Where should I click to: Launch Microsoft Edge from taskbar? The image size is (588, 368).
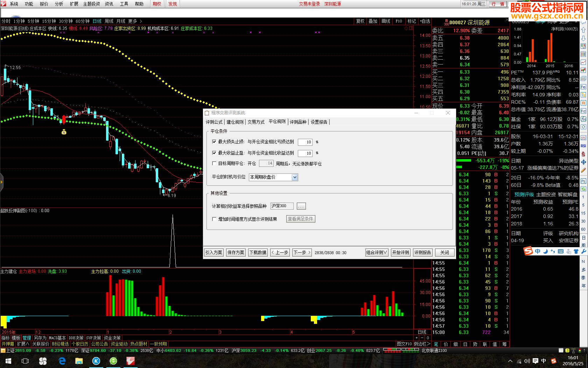point(62,361)
